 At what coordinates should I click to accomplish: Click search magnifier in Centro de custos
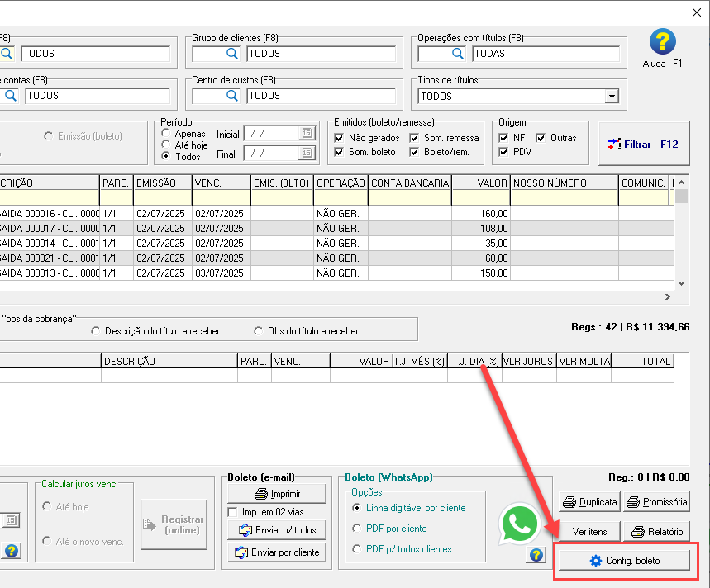click(232, 96)
